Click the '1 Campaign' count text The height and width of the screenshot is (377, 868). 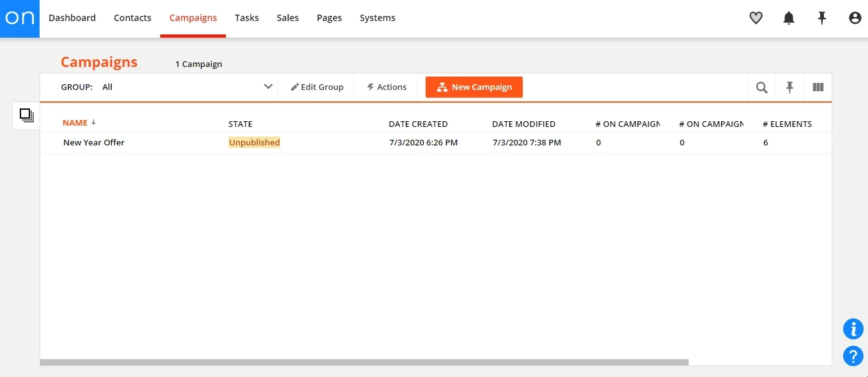[x=198, y=64]
